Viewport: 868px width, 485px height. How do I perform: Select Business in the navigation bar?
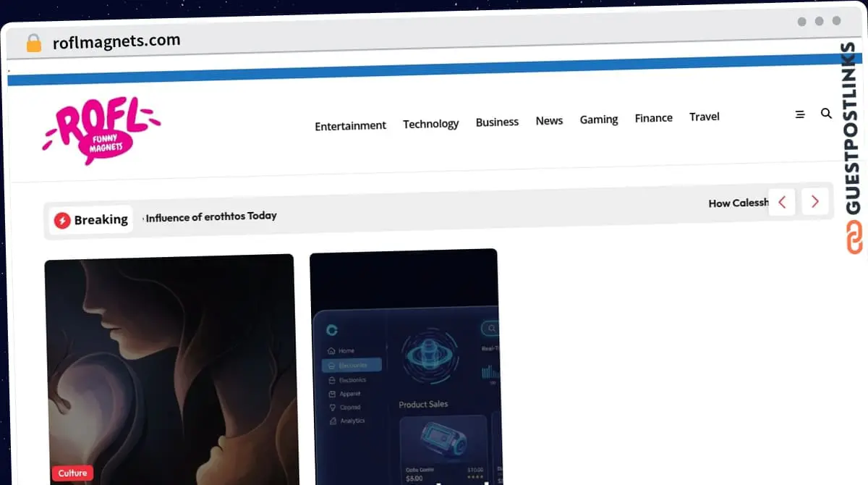pos(497,122)
